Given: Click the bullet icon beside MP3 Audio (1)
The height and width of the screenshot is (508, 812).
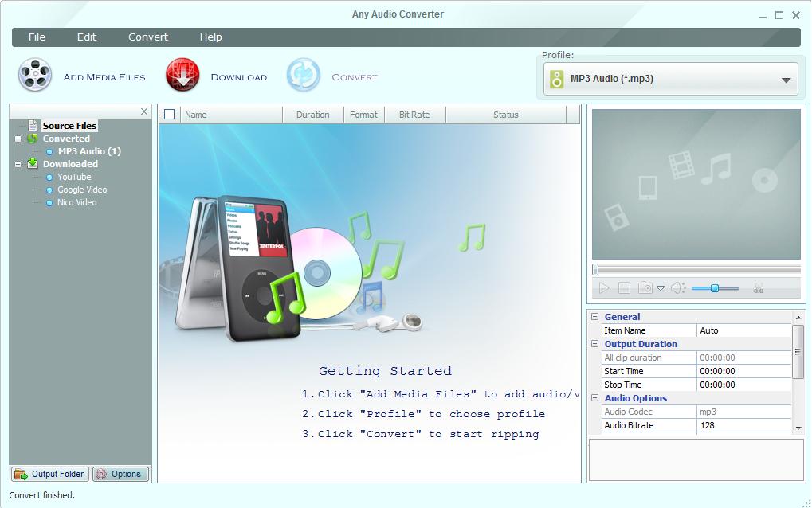Looking at the screenshot, I should [x=49, y=151].
